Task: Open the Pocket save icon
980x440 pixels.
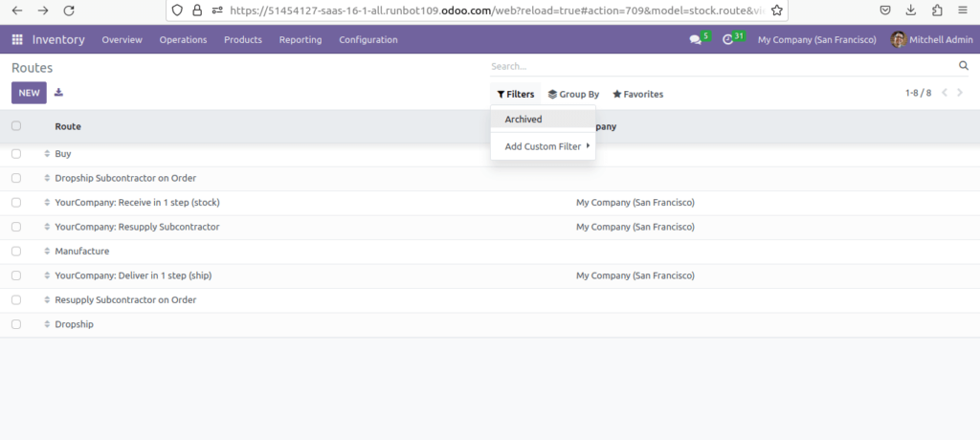Action: pyautogui.click(x=885, y=10)
